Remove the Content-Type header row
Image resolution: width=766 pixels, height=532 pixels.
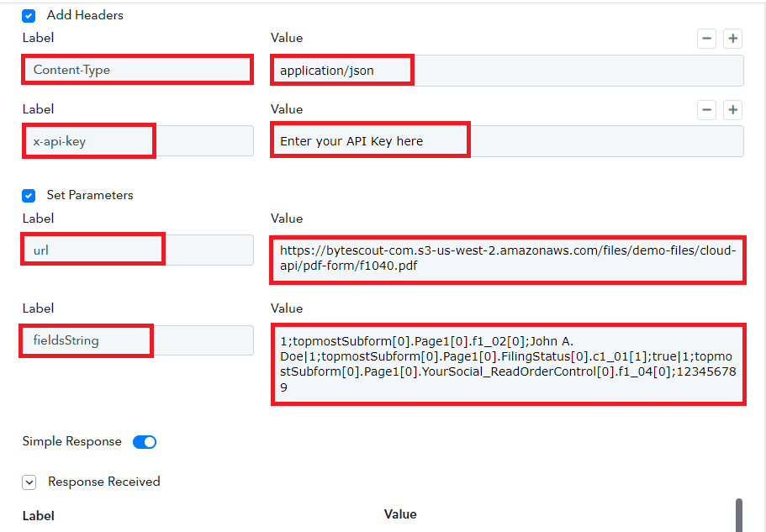tap(706, 38)
